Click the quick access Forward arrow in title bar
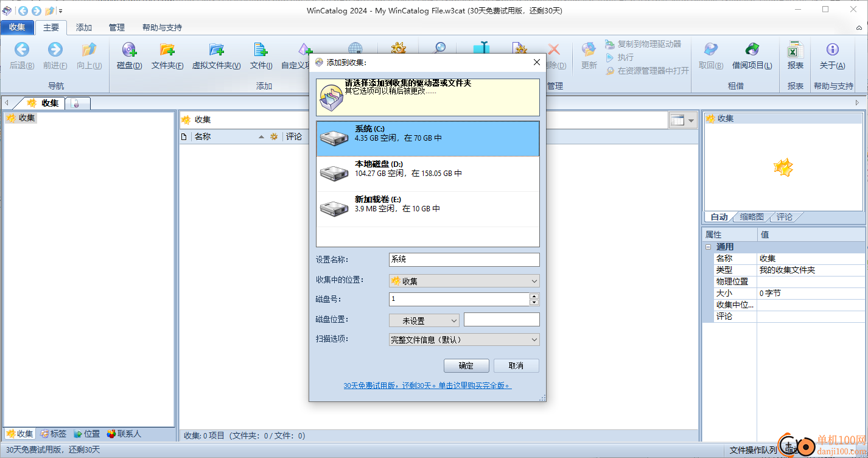 click(36, 10)
